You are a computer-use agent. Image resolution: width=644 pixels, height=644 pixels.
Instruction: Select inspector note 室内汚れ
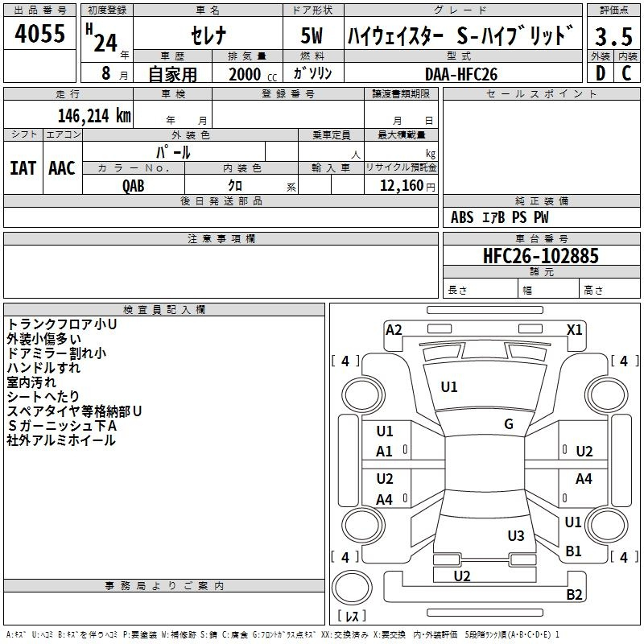31,382
